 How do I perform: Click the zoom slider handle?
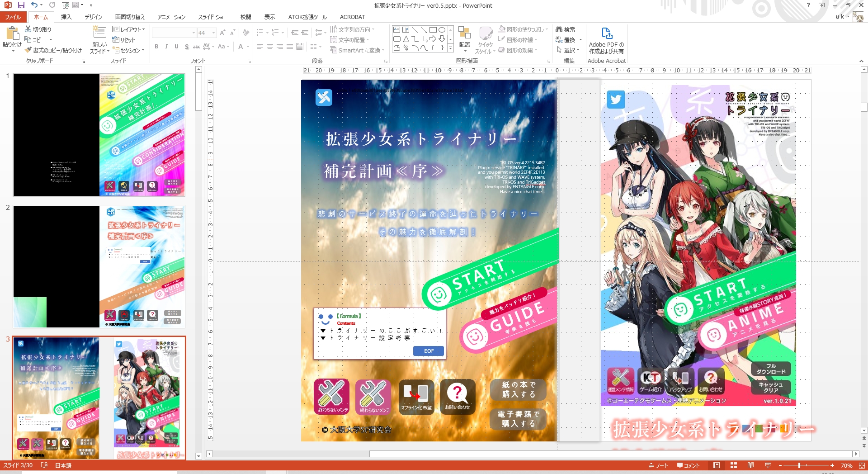coord(799,465)
